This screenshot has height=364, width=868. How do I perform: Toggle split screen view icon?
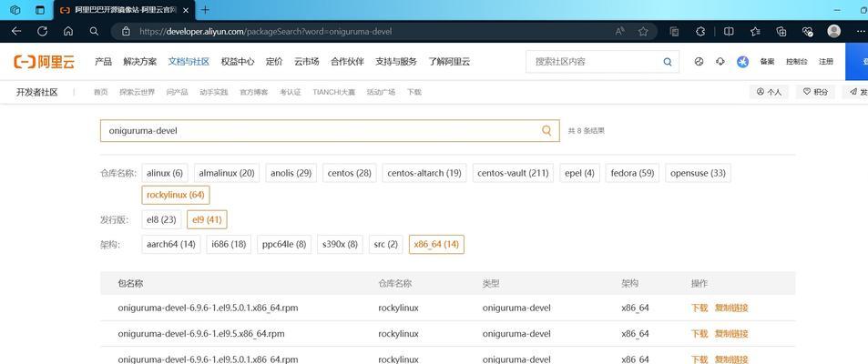point(729,32)
